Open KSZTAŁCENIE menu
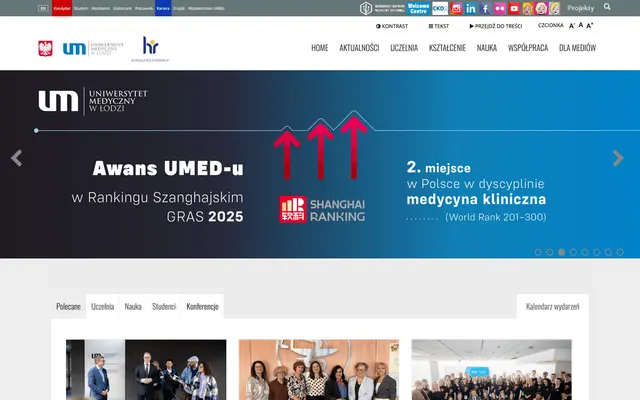This screenshot has height=400, width=640. point(447,48)
